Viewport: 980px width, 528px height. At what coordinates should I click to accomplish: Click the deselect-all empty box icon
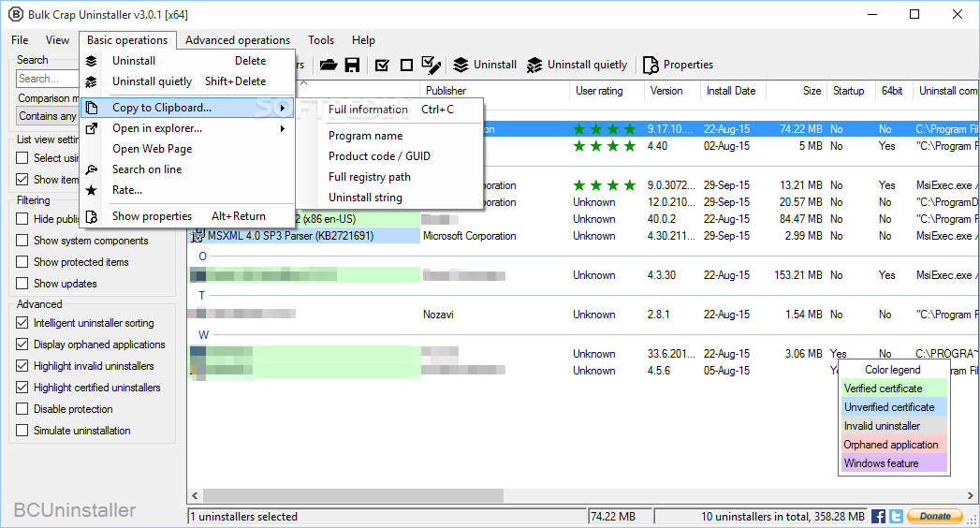406,65
